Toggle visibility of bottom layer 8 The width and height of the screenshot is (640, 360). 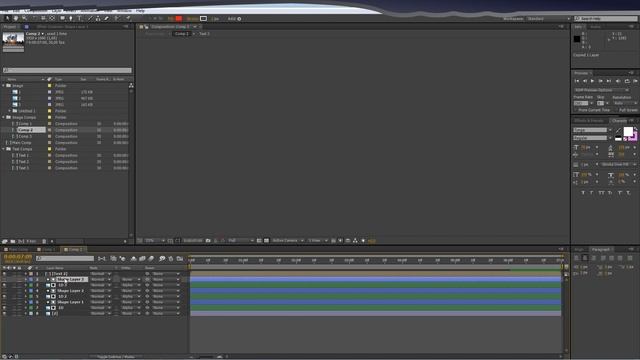click(x=4, y=313)
